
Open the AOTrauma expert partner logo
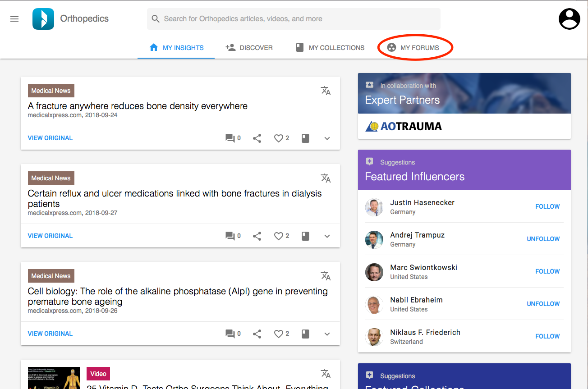[x=404, y=126]
